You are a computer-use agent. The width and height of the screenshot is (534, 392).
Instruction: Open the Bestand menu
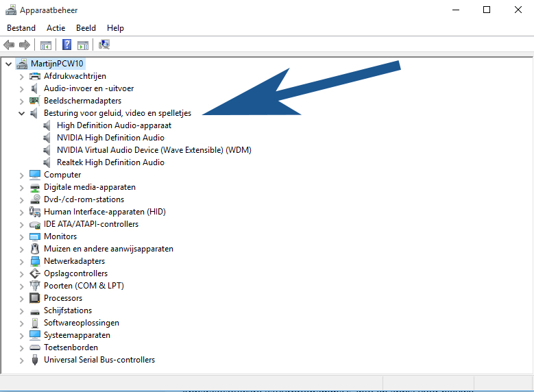(x=21, y=28)
